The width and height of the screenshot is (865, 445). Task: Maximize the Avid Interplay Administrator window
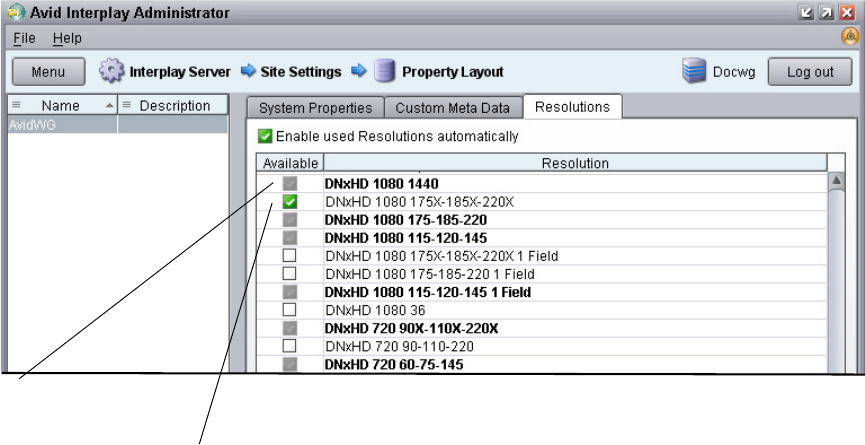point(826,12)
